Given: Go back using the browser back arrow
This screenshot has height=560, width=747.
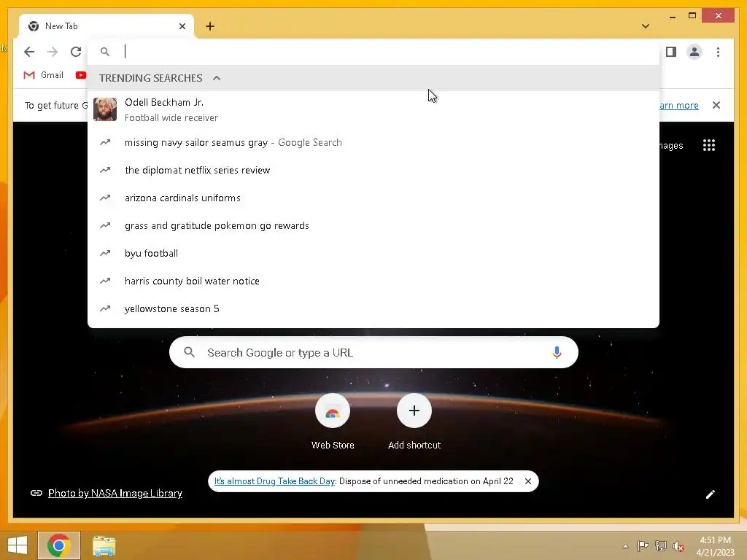Looking at the screenshot, I should point(29,52).
